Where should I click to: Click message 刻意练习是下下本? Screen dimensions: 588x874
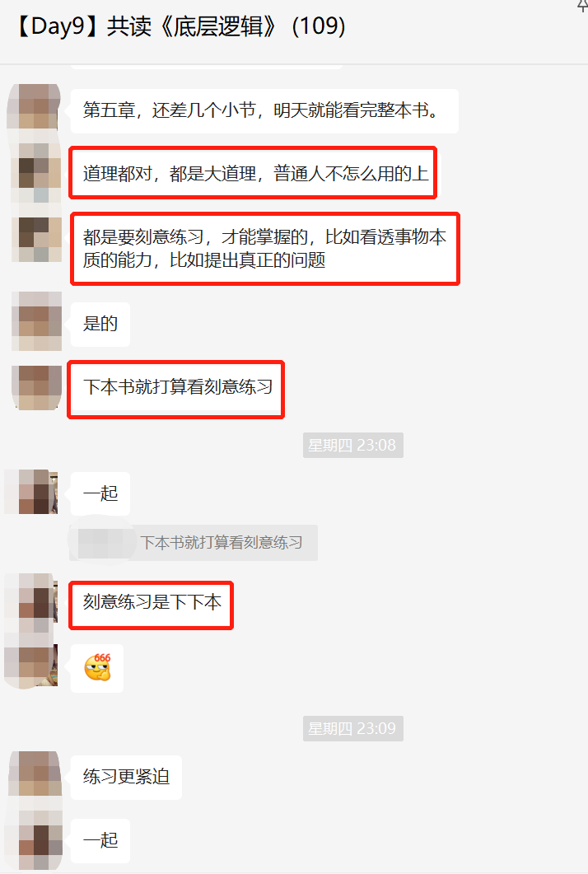tap(151, 605)
